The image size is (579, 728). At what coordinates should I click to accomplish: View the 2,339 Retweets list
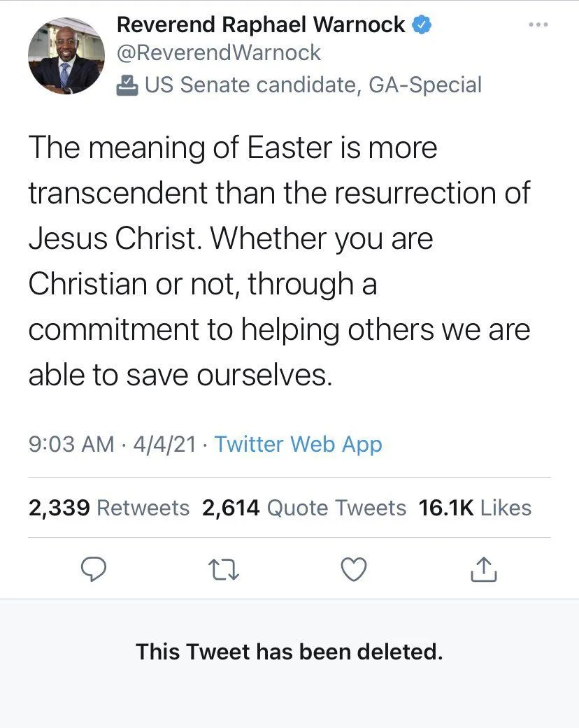(108, 508)
